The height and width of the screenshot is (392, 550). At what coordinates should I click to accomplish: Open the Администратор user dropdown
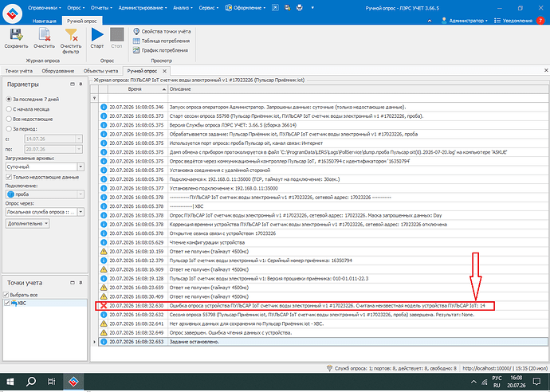tap(465, 21)
